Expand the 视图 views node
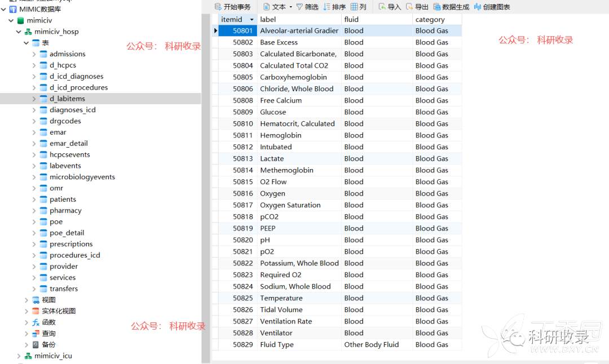Image resolution: width=609 pixels, height=364 pixels. point(27,300)
